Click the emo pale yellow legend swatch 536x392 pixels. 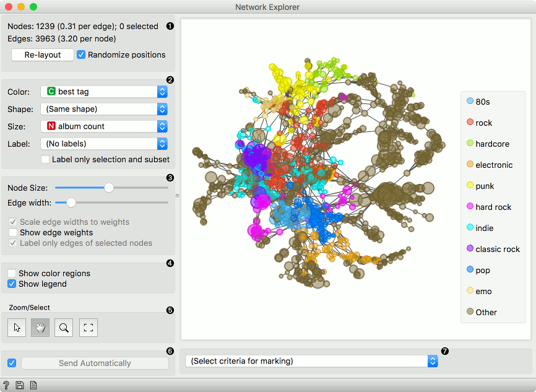[x=470, y=291]
